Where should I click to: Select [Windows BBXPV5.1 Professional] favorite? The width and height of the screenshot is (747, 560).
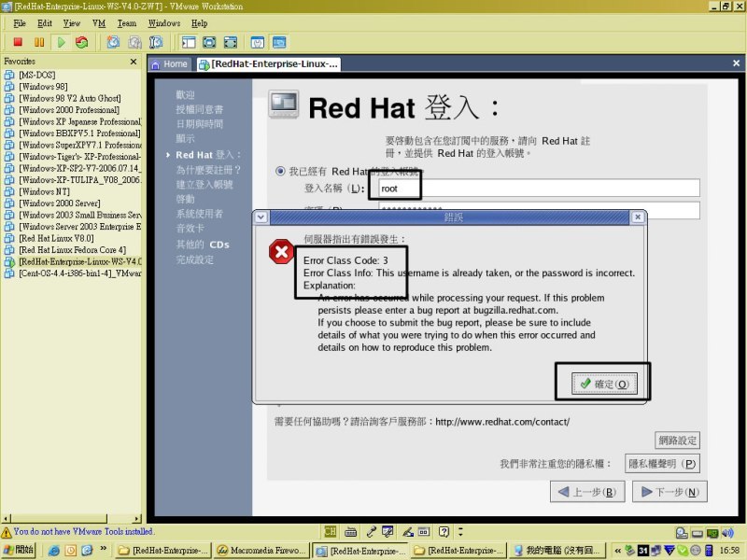(x=79, y=133)
